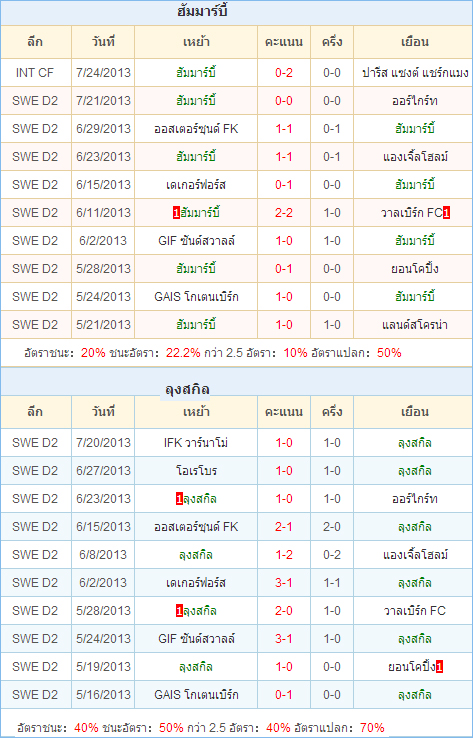This screenshot has width=473, height=738.
Task: Click GIF ซันด์สวาลล์ in the 6/2/2013 ฮัมมาร์บี้ row
Action: tap(196, 241)
